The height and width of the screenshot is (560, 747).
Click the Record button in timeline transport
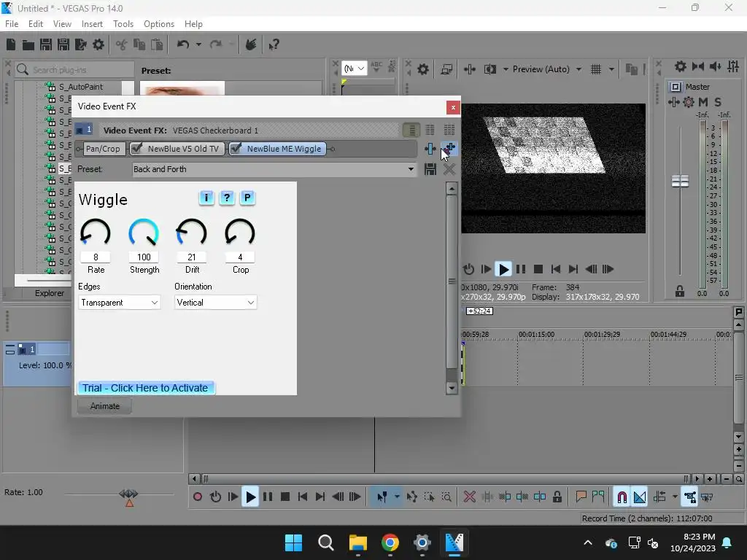pyautogui.click(x=198, y=497)
